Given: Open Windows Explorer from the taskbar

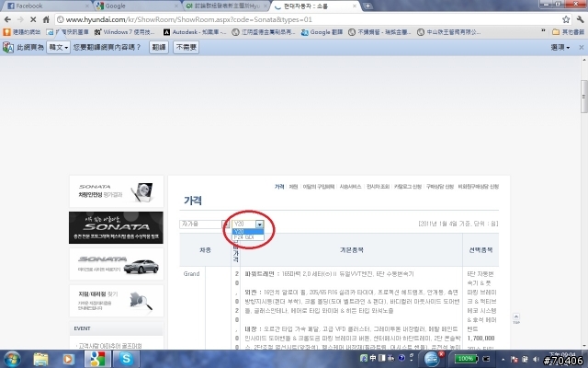Looking at the screenshot, I should 40,360.
